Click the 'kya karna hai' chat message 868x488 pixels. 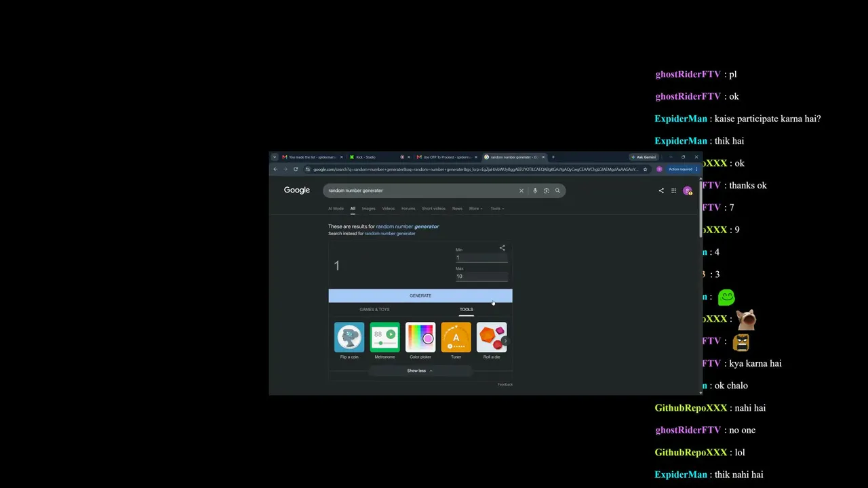tap(755, 363)
